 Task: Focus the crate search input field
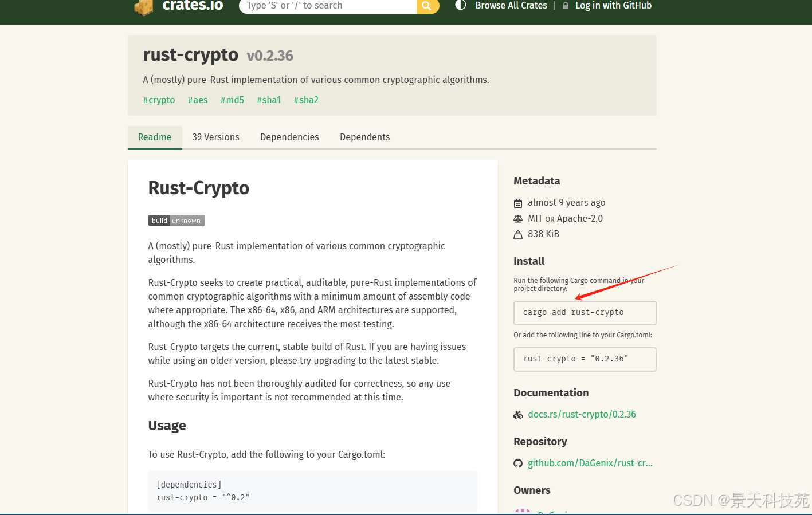click(x=328, y=6)
